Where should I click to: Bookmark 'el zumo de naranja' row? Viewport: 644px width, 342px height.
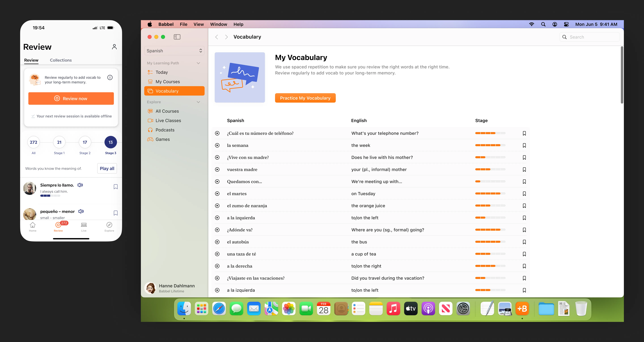coord(524,206)
